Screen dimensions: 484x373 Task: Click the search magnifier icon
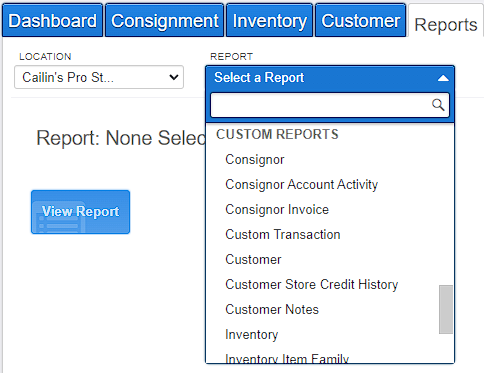(x=438, y=105)
